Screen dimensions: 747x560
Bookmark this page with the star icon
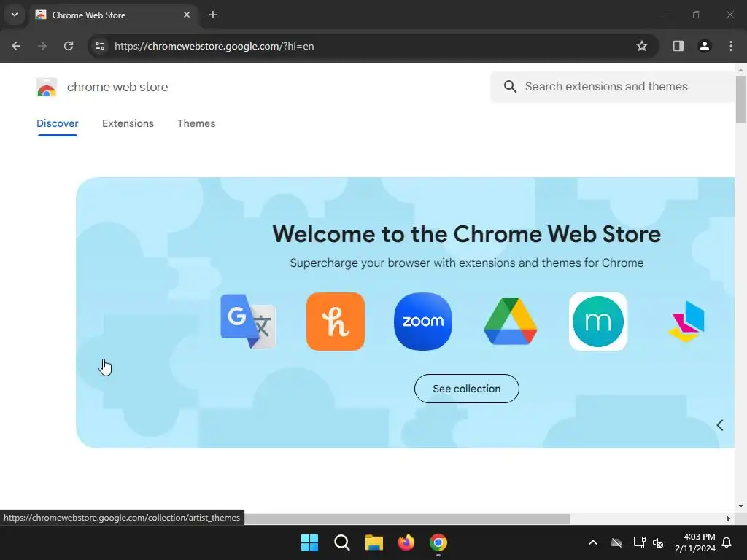click(642, 46)
